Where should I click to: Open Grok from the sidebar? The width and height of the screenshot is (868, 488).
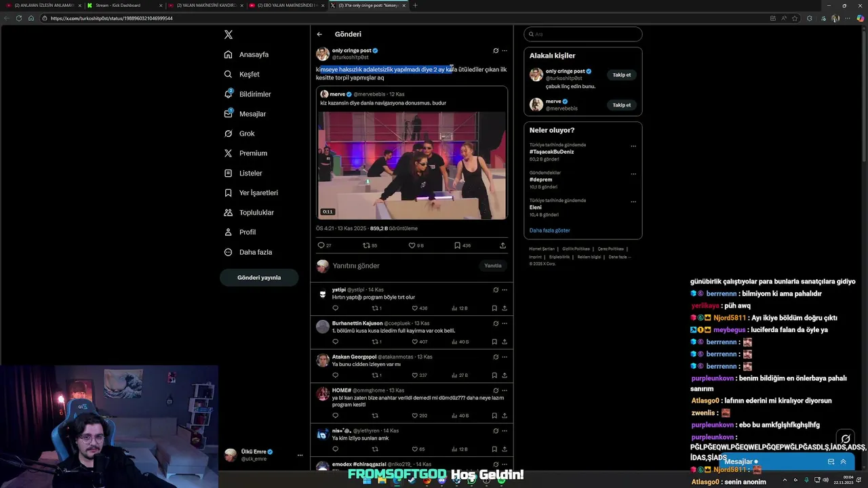pyautogui.click(x=239, y=134)
